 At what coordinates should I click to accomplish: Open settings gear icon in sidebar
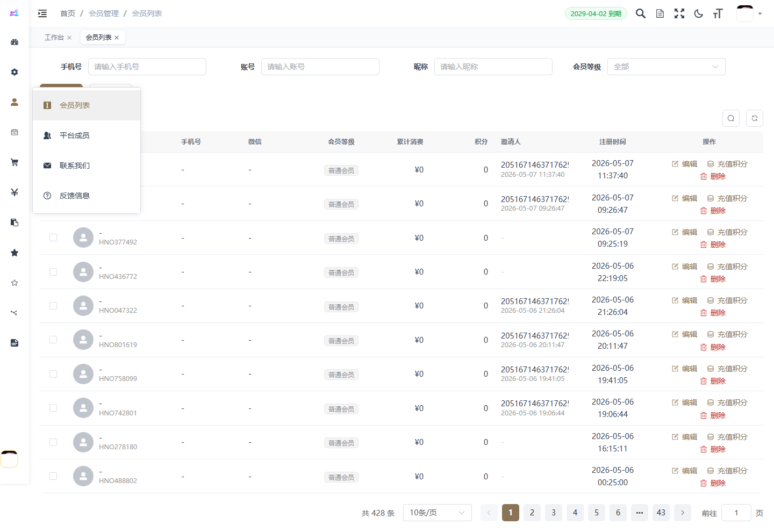[15, 72]
